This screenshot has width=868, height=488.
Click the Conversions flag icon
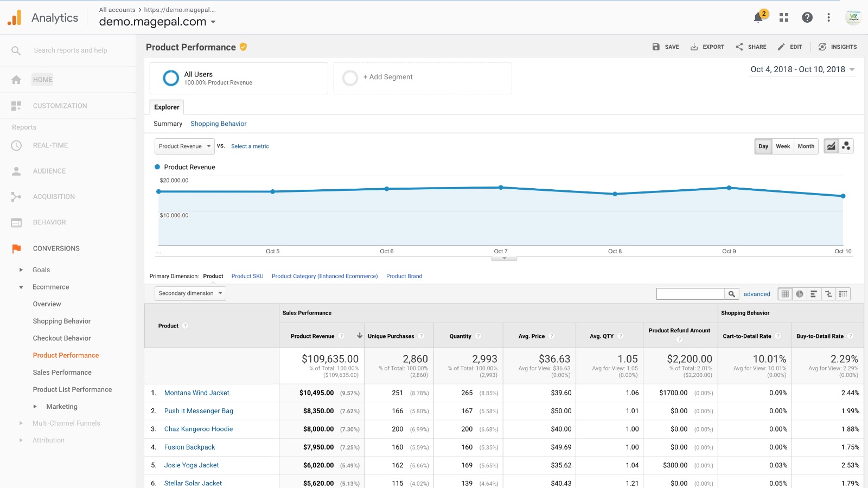pyautogui.click(x=16, y=248)
